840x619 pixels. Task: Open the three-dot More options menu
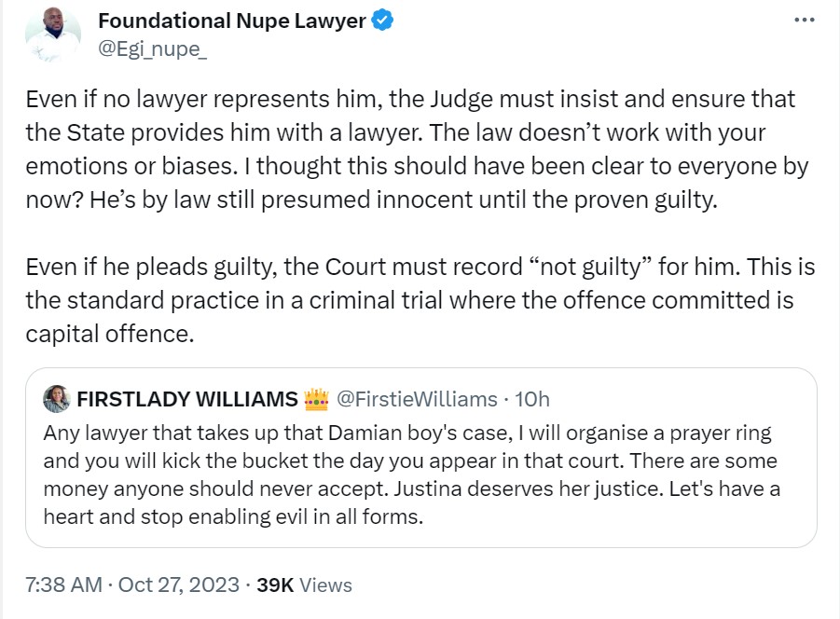(804, 20)
